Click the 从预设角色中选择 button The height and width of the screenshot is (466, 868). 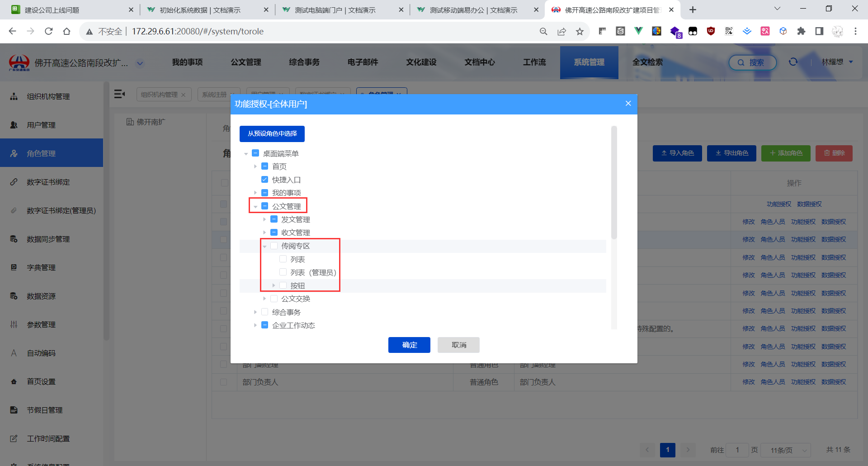click(272, 133)
